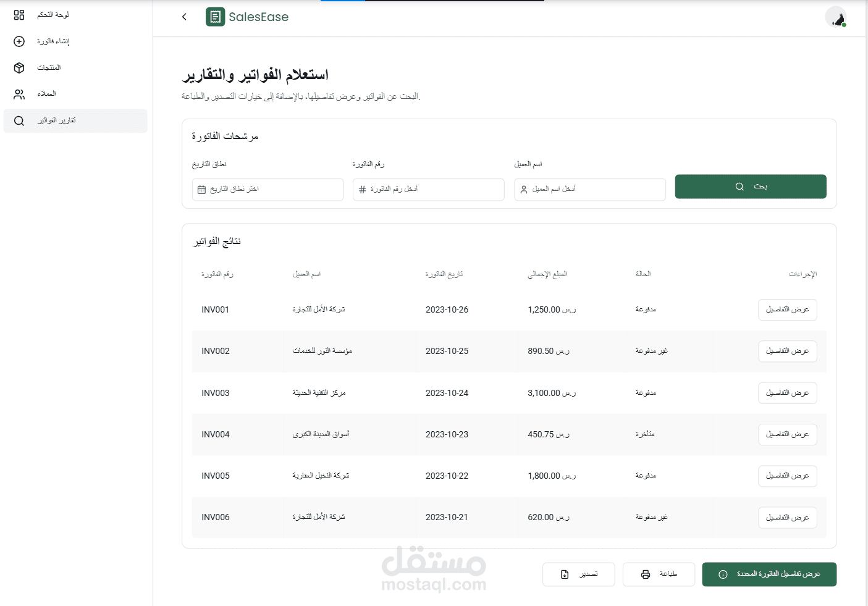Viewport: 868px width, 606px height.
Task: Open the products menu item in the sidebar
Action: pyautogui.click(x=49, y=68)
